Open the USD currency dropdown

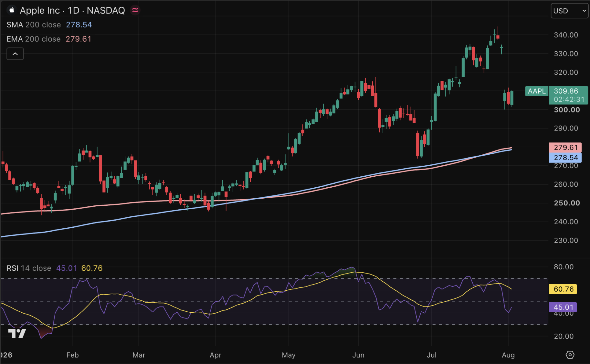pyautogui.click(x=570, y=11)
